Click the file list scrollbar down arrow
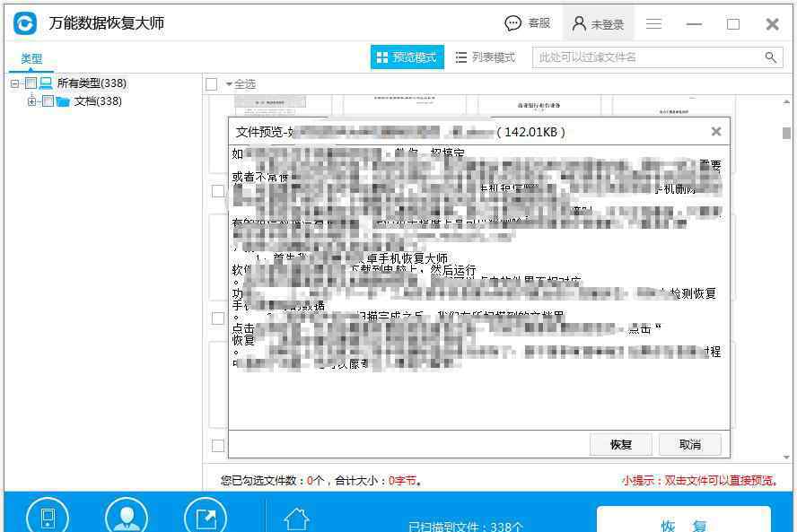Image resolution: width=797 pixels, height=532 pixels. click(x=786, y=458)
